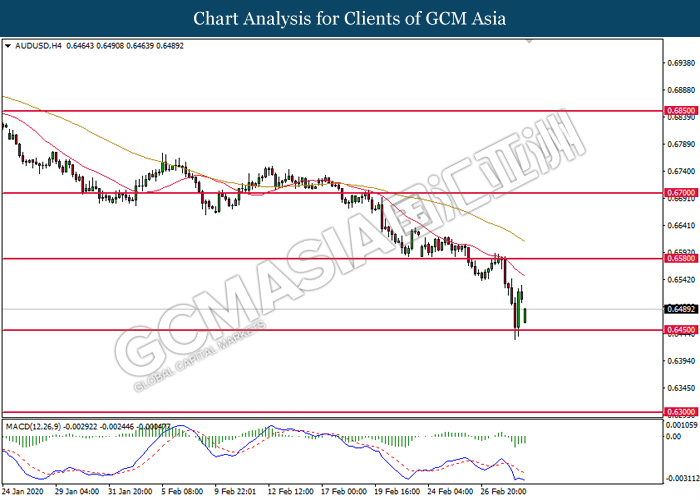The image size is (700, 500).
Task: Click the 0.67890 price axis value
Action: 681,144
